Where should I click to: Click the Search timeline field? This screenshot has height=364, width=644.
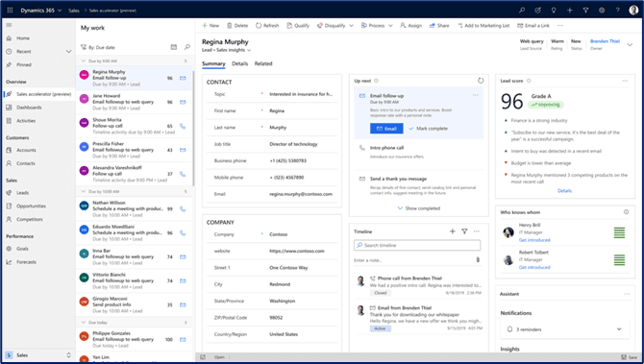(417, 246)
